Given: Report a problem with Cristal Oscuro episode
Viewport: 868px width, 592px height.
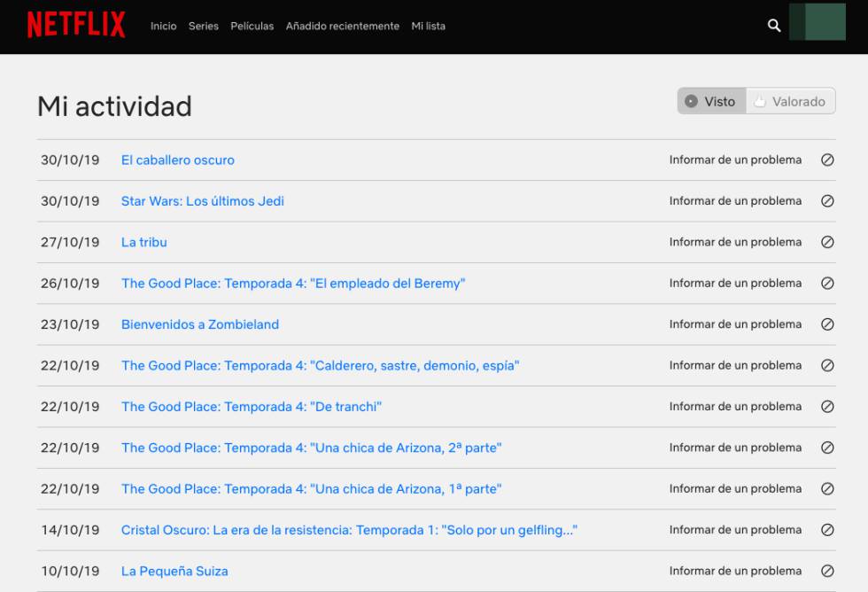Looking at the screenshot, I should [735, 530].
